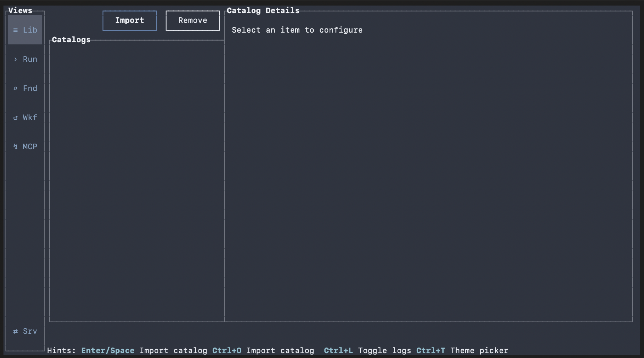Open the MCP view label
The height and width of the screenshot is (358, 644).
coord(30,147)
